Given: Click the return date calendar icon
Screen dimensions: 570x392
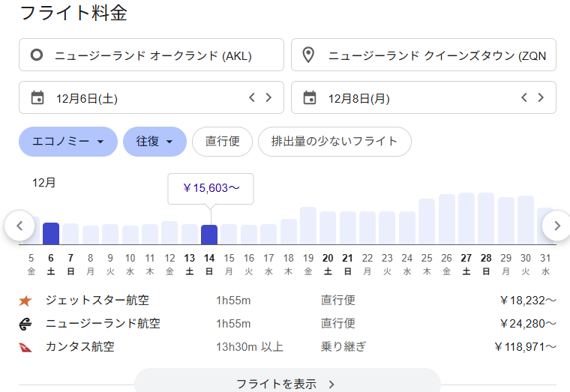Looking at the screenshot, I should pos(309,97).
